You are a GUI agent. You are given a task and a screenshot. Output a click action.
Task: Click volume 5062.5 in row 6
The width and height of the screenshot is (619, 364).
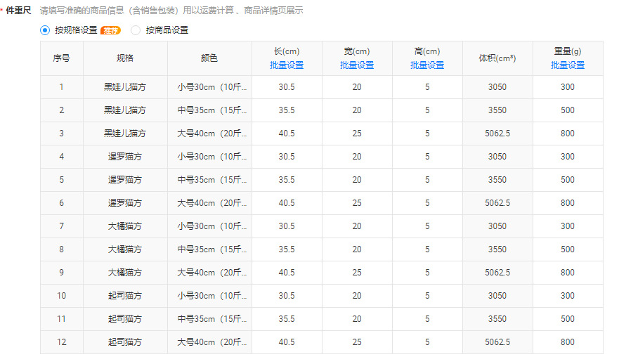click(x=497, y=203)
